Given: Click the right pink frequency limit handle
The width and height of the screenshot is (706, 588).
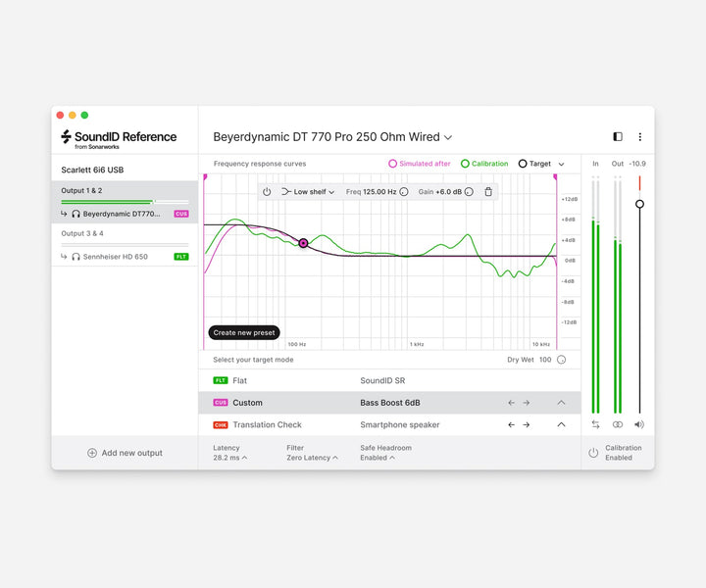Looking at the screenshot, I should click(x=556, y=177).
